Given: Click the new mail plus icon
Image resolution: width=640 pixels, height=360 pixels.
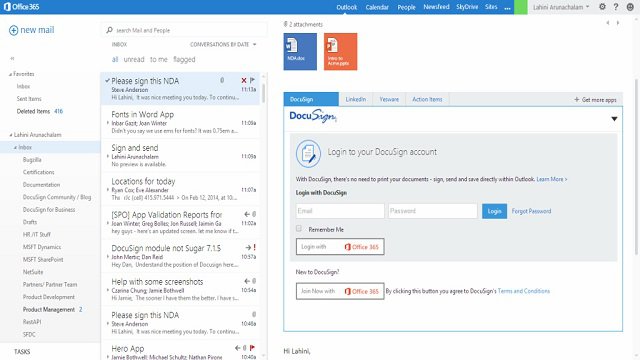Looking at the screenshot, I should [x=13, y=30].
